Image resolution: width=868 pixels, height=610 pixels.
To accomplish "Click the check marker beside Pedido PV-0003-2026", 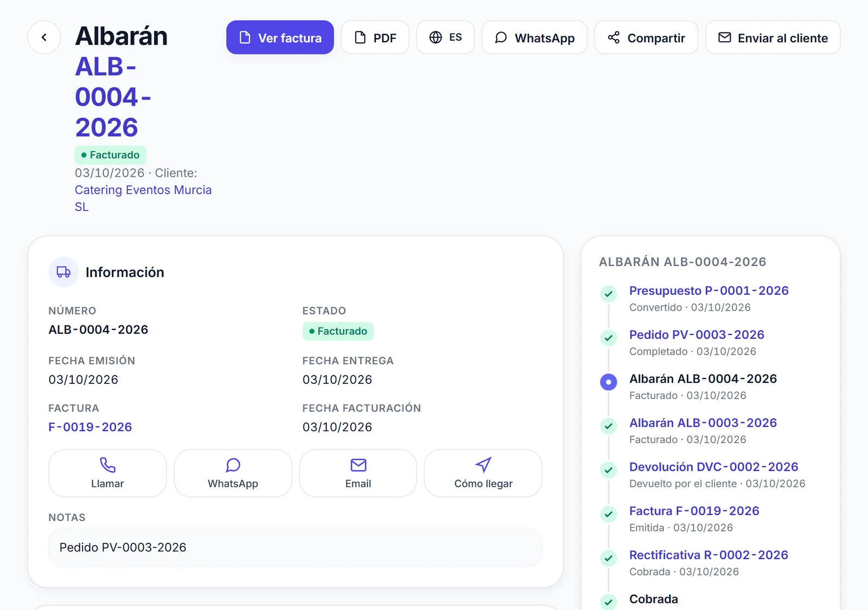I will (x=609, y=338).
